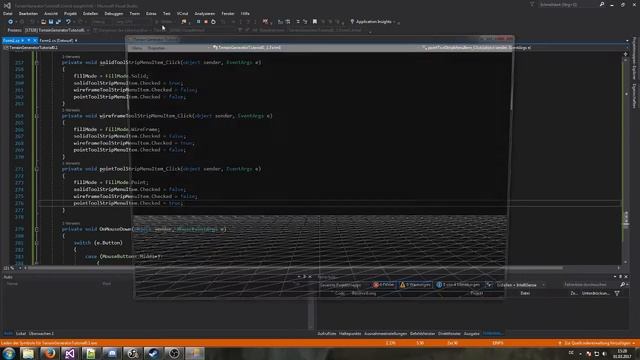The height and width of the screenshot is (360, 640).
Task: Switch to the Ausgabe tab
Action: click(x=471, y=333)
